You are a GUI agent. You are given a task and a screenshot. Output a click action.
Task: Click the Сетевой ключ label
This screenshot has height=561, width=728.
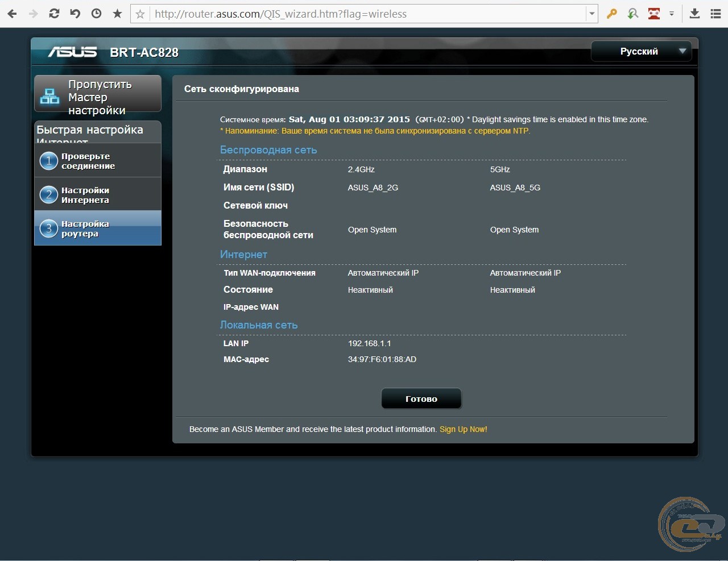(x=255, y=205)
